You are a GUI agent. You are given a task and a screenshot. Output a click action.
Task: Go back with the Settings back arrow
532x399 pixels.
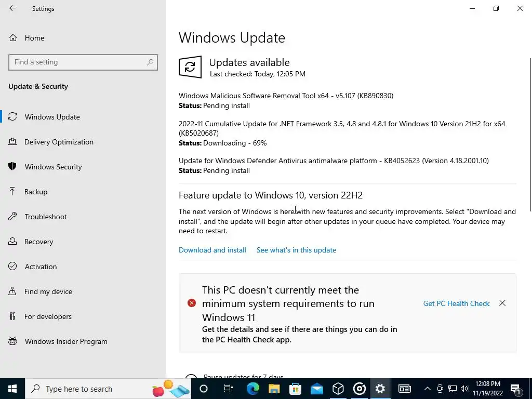[x=12, y=8]
